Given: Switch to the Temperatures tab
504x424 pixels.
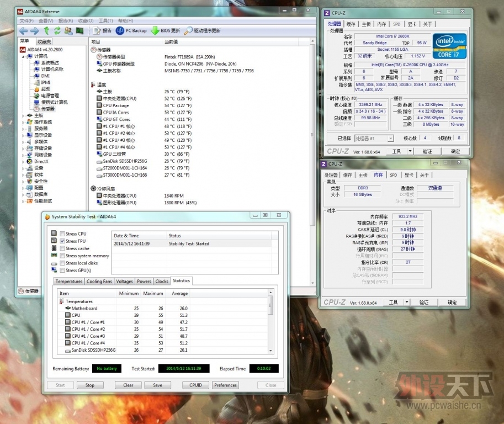Looking at the screenshot, I should (69, 281).
